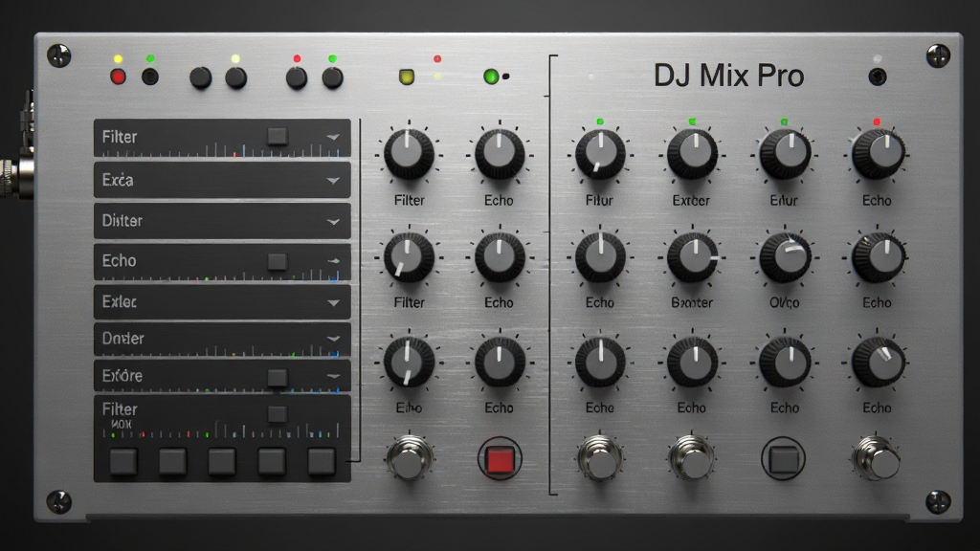Select the Exfóre list entry label
Screen dimensions: 980x551
click(122, 375)
